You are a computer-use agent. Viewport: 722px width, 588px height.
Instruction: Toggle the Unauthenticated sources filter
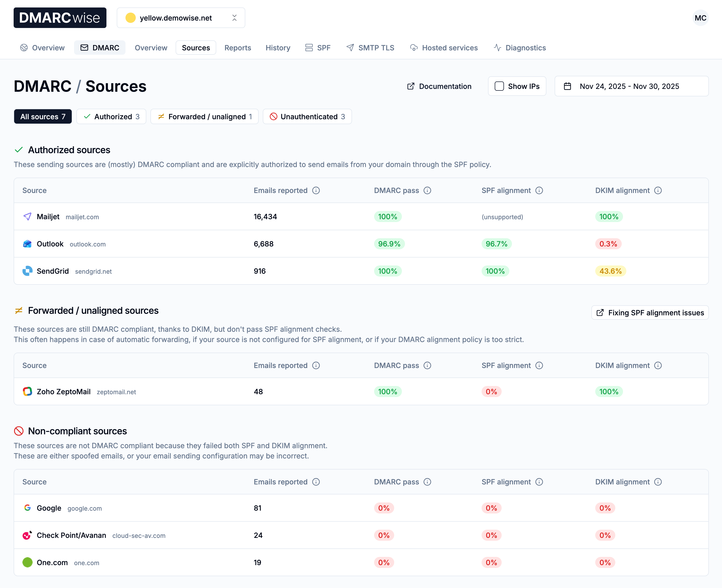tap(307, 116)
